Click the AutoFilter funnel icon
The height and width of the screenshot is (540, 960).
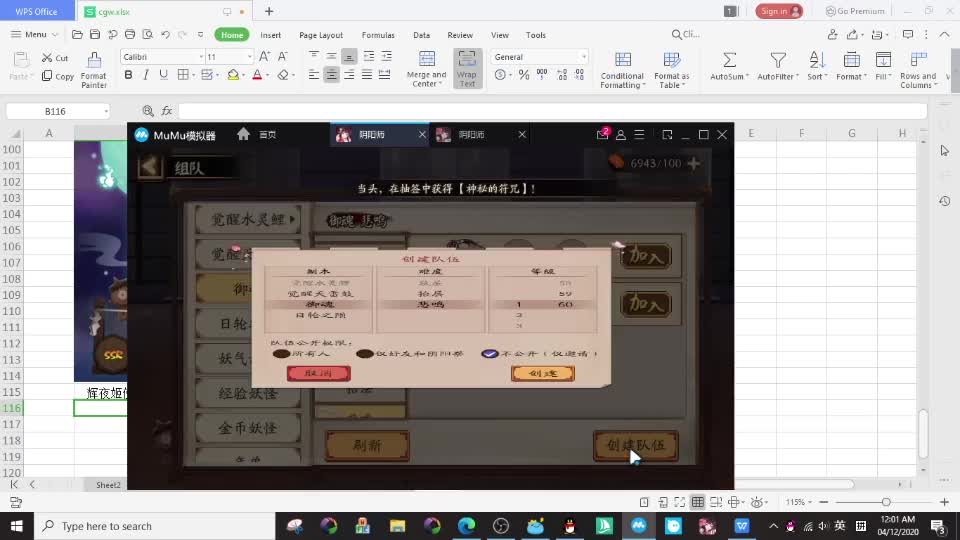[x=778, y=60]
